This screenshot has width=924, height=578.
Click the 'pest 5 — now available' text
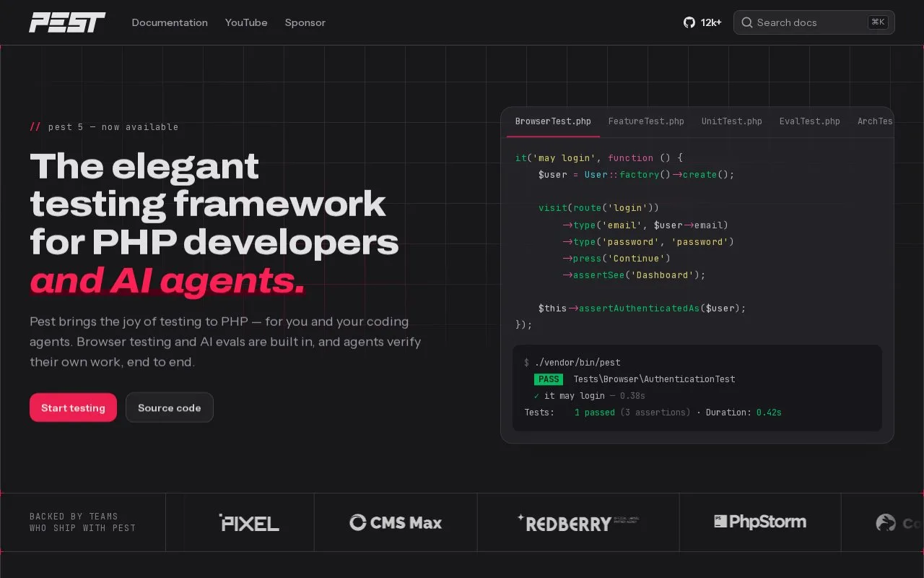[113, 127]
